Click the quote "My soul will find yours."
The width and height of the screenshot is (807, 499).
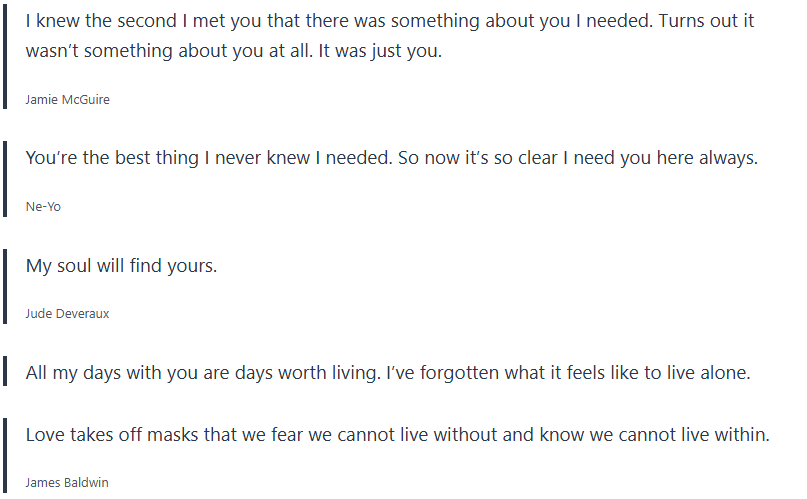coord(121,267)
